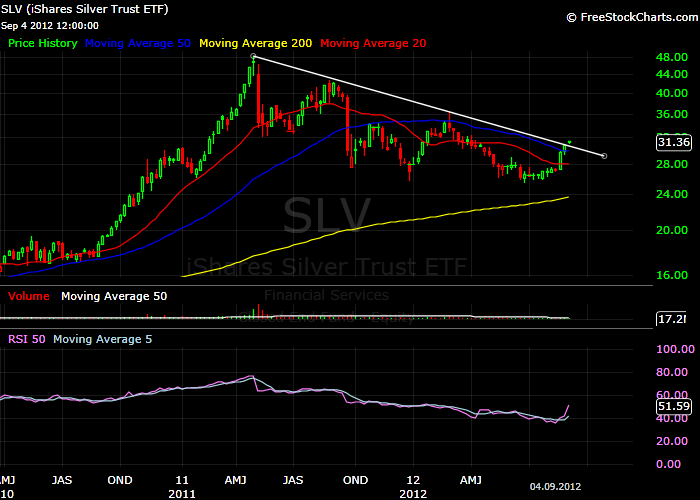This screenshot has height=500, width=700.
Task: Click the AMJ label right of 11
Action: (235, 480)
